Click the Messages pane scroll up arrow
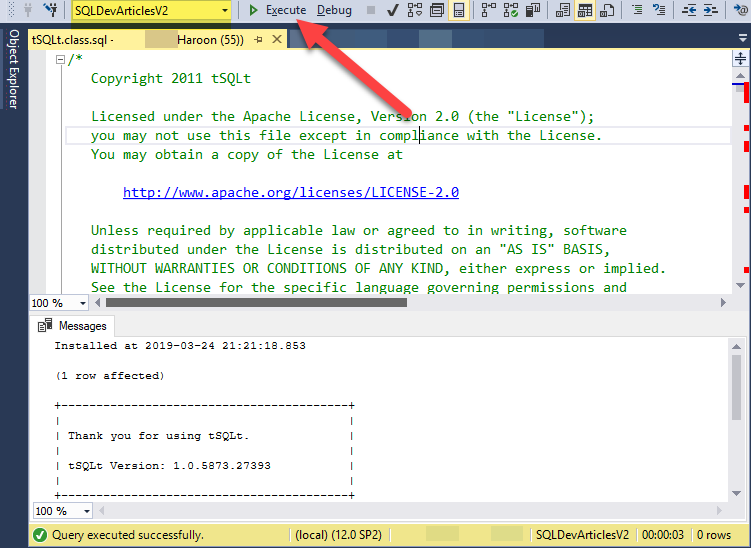 737,346
